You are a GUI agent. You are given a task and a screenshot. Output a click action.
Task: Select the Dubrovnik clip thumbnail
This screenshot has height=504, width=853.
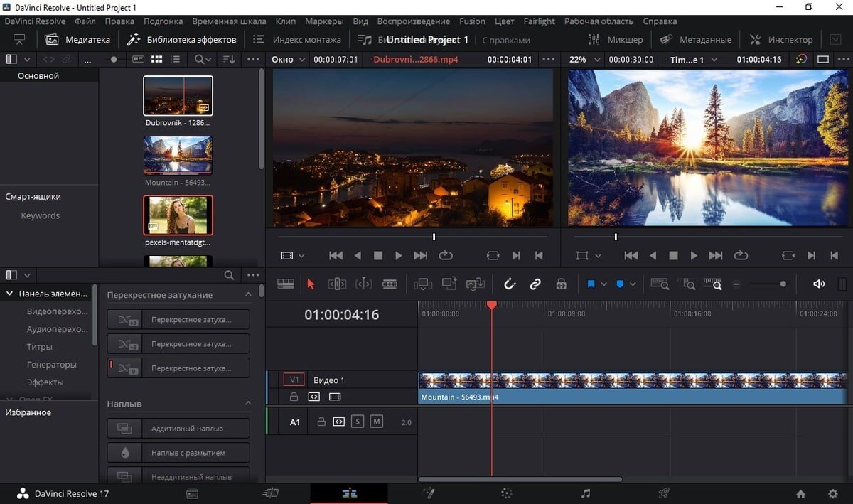click(x=178, y=96)
